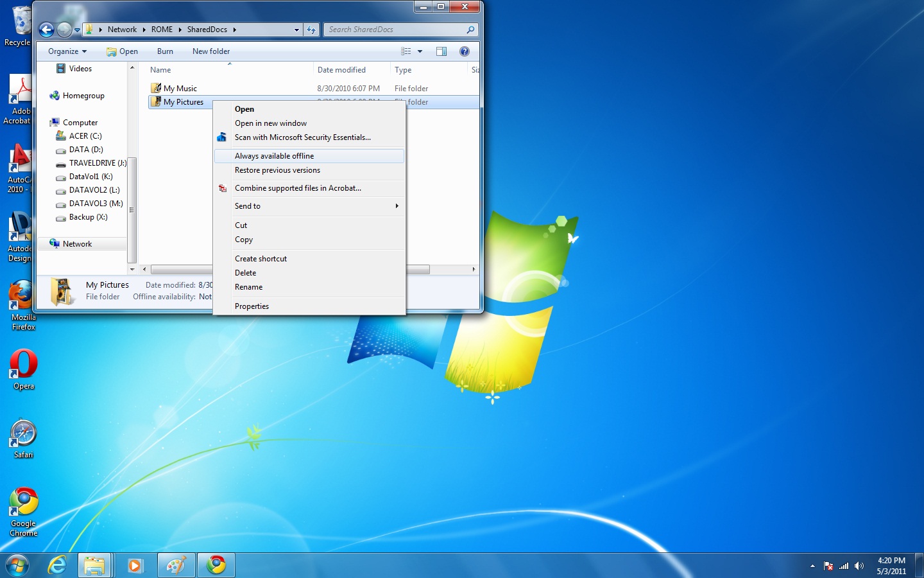Viewport: 924px width, 578px height.
Task: Click the Burn toolbar button
Action: click(165, 51)
